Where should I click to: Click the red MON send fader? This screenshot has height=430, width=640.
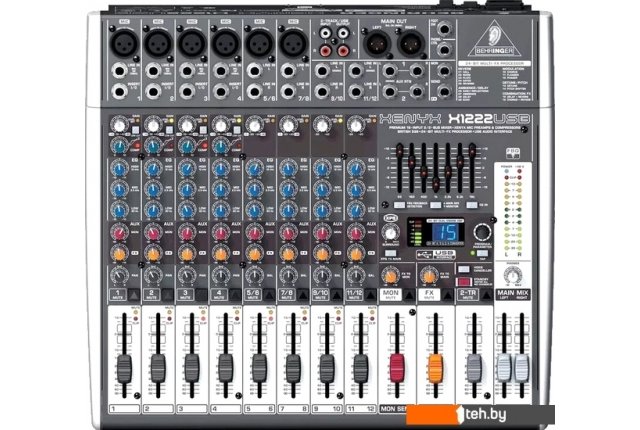pyautogui.click(x=400, y=366)
